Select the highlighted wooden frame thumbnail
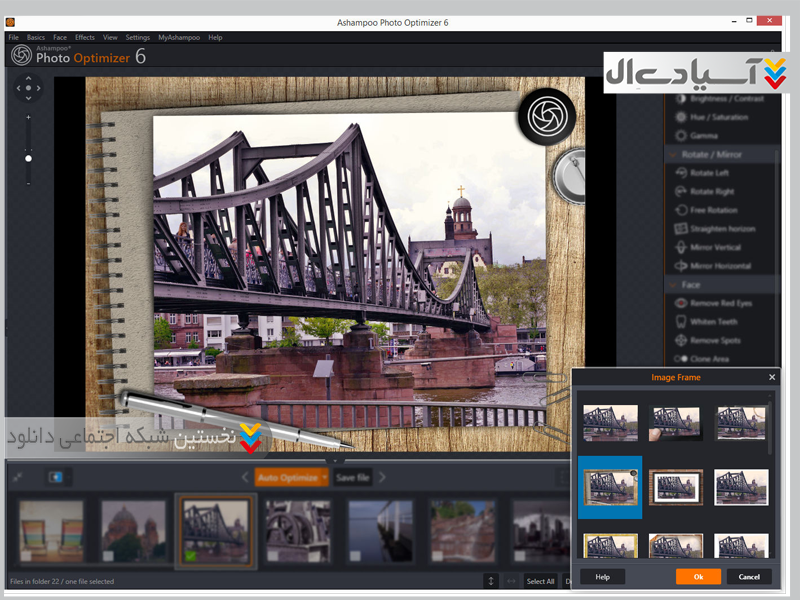The height and width of the screenshot is (600, 800). click(x=610, y=487)
